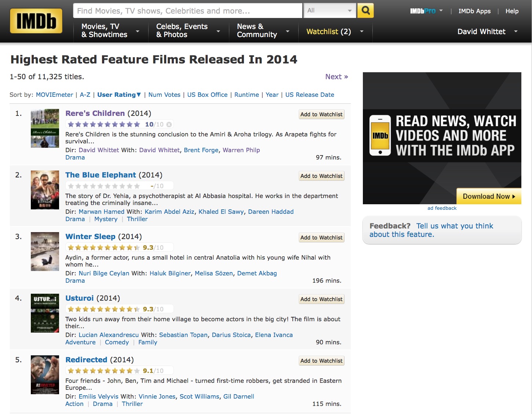Open the Drama genre under Winter Sleep

(75, 281)
